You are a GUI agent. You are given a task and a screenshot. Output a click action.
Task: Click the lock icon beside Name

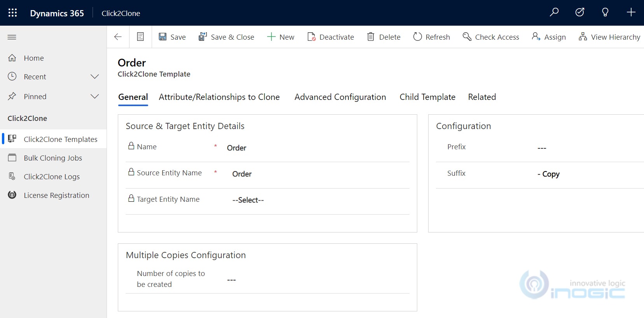[x=131, y=146]
